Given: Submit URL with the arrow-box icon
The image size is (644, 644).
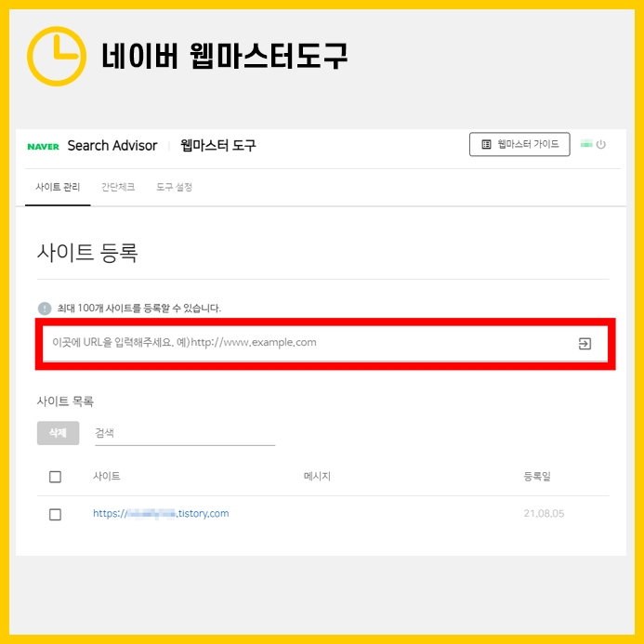Looking at the screenshot, I should click(585, 344).
